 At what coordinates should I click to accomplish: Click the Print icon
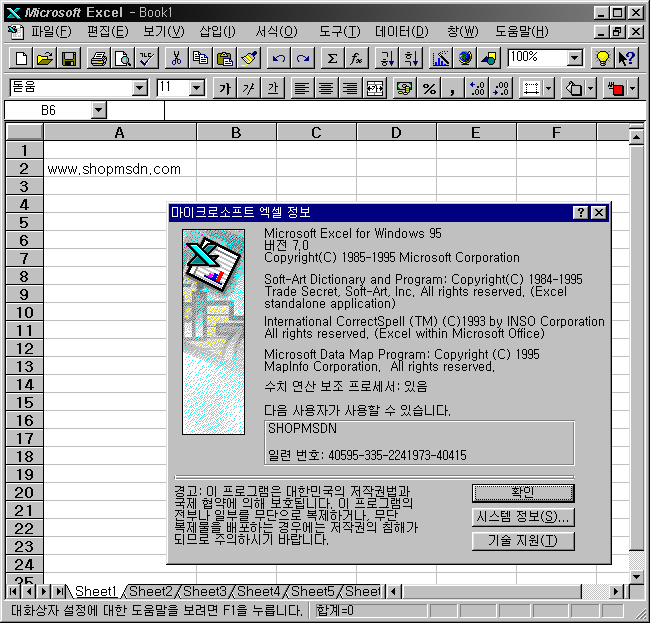[x=99, y=58]
